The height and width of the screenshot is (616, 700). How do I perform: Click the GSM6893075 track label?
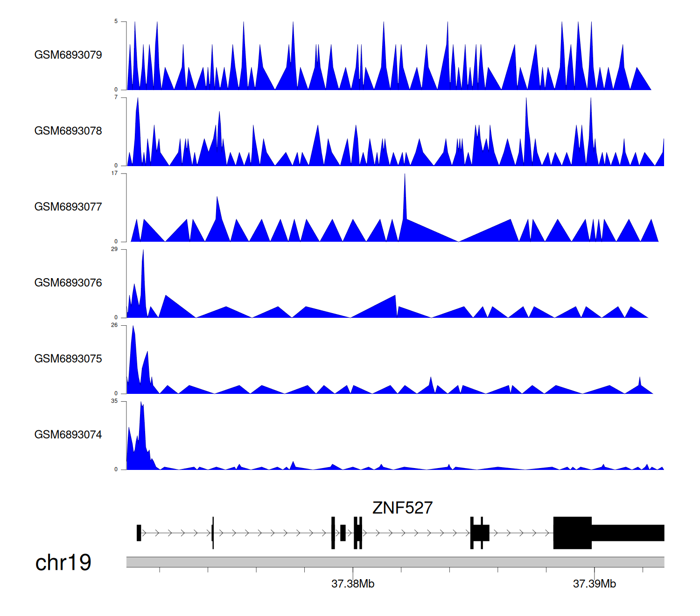[x=68, y=359]
